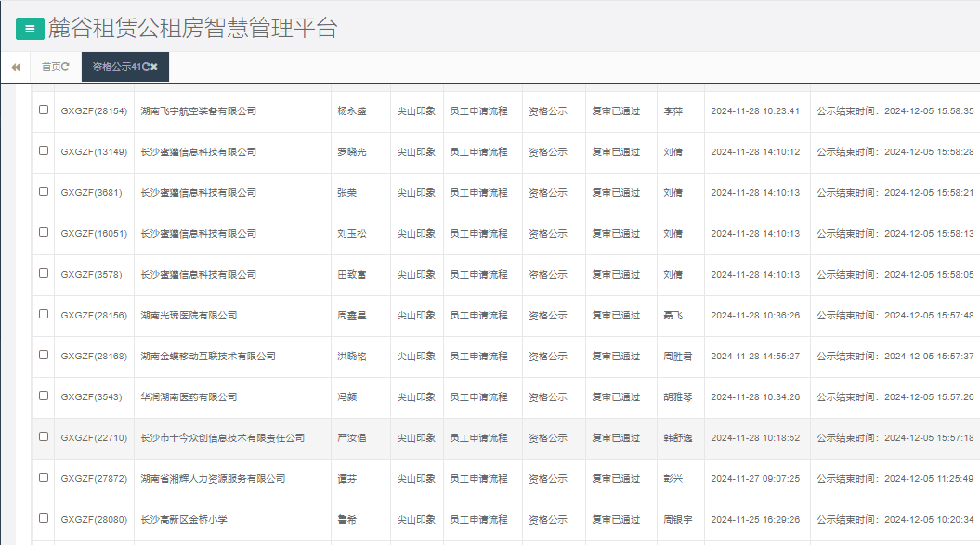Click the ID GXGZF(16051) in the table
The image size is (980, 545).
(98, 233)
